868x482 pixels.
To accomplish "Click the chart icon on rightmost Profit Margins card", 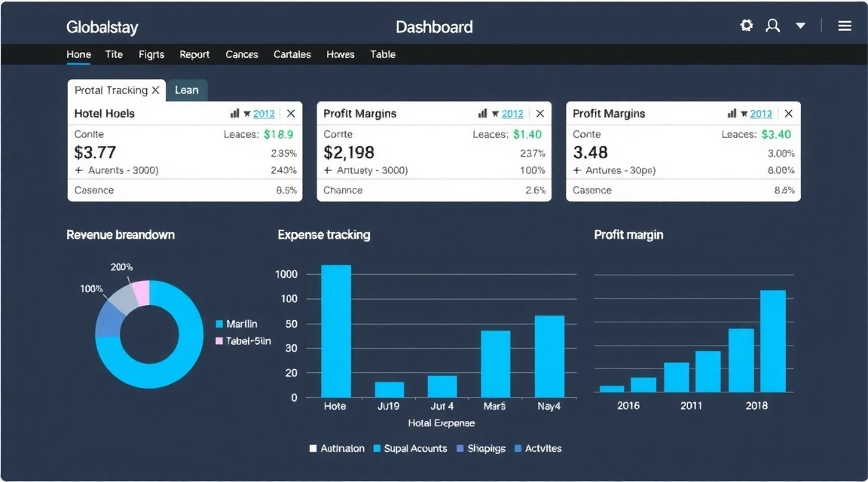I will point(732,113).
